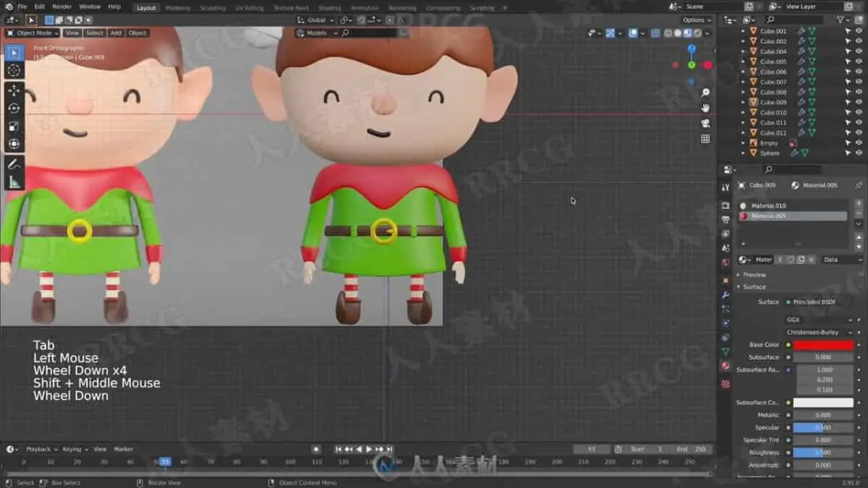The height and width of the screenshot is (488, 868).
Task: Activate the Move tool
Action: click(14, 90)
